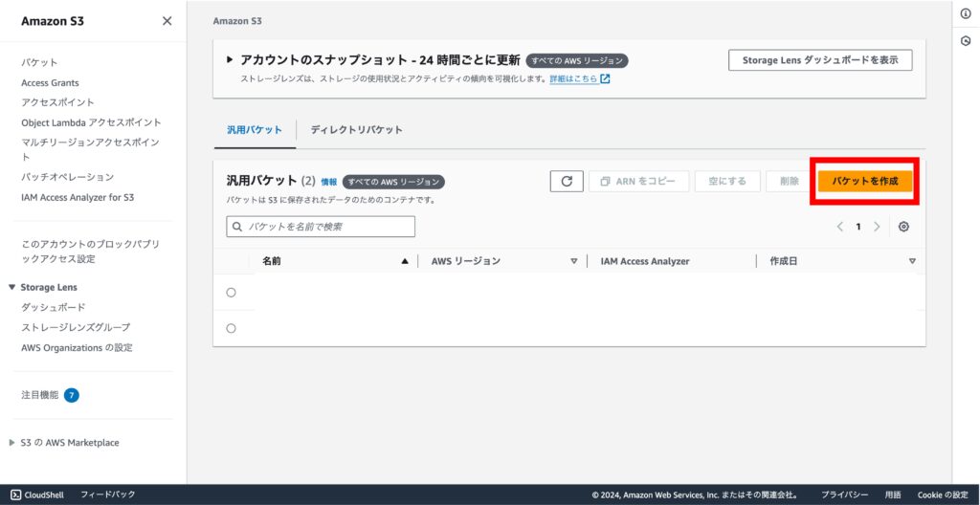Click the page number 1 indicator

tap(858, 227)
